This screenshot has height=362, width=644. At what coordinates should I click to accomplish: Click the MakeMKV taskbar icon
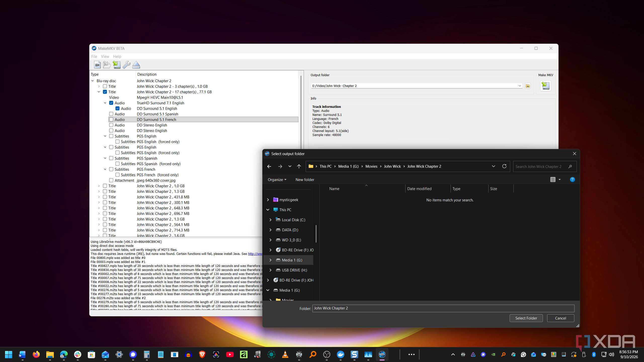click(x=382, y=354)
